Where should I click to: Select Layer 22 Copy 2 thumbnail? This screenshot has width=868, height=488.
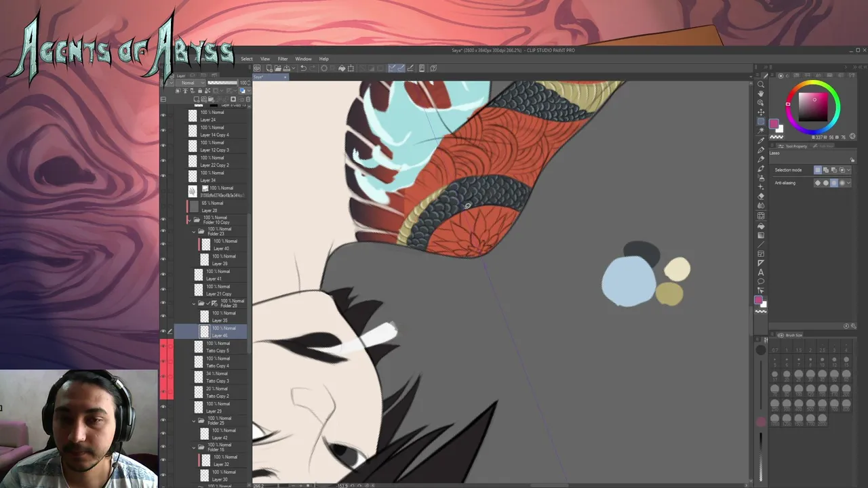pos(193,161)
